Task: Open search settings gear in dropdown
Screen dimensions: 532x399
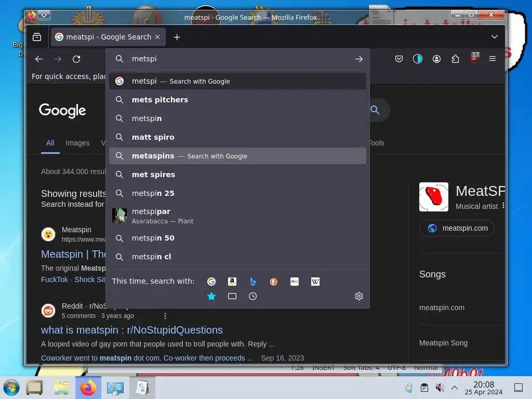Action: point(359,296)
